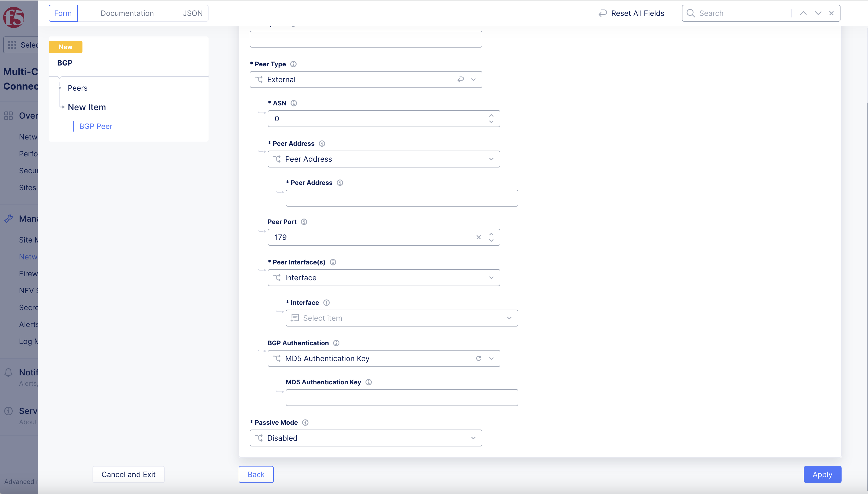This screenshot has width=868, height=494.
Task: Reset BGP Authentication with refresh icon
Action: (x=478, y=358)
